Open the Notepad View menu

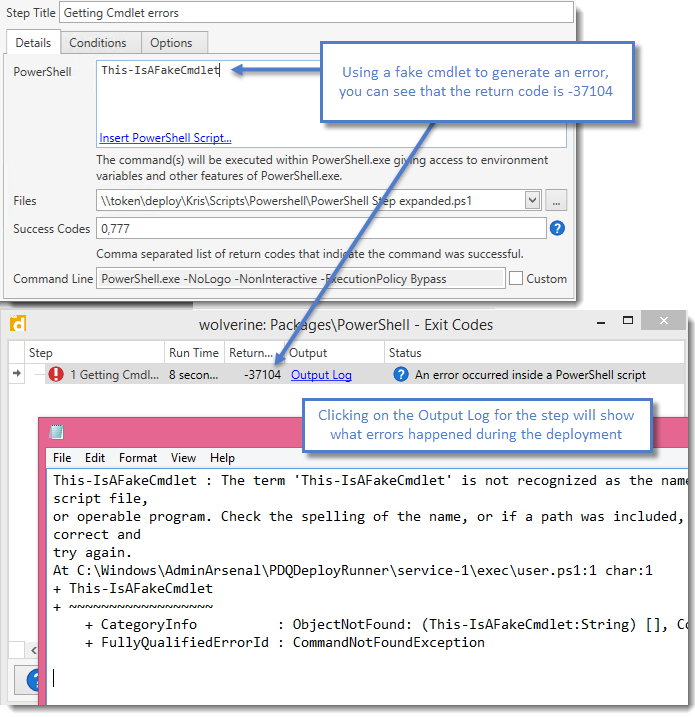(183, 458)
